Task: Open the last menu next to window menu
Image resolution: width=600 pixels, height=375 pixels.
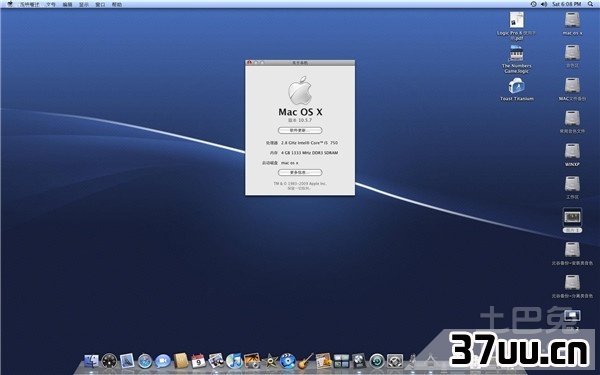Action: [x=117, y=4]
